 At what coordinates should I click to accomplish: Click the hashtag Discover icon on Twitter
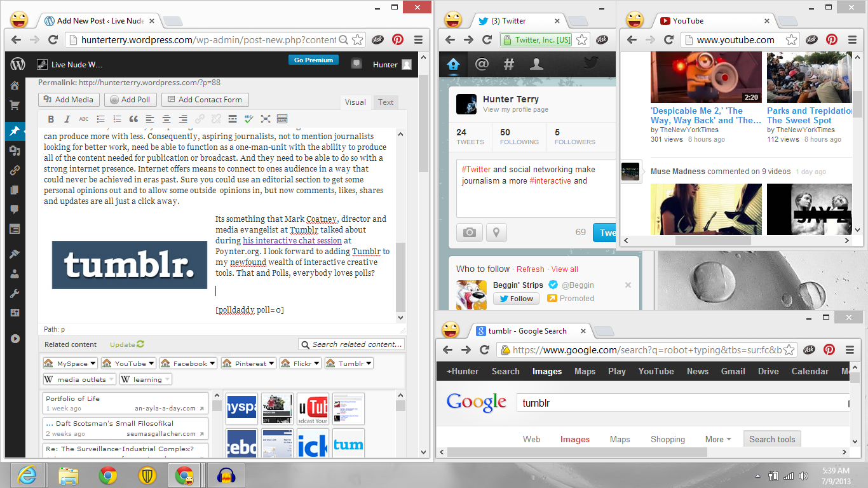tap(509, 64)
